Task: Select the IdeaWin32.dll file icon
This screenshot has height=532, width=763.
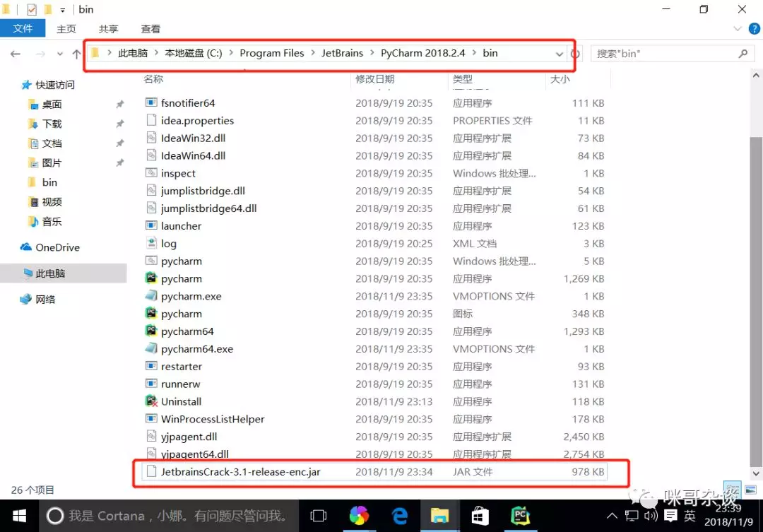Action: (151, 138)
